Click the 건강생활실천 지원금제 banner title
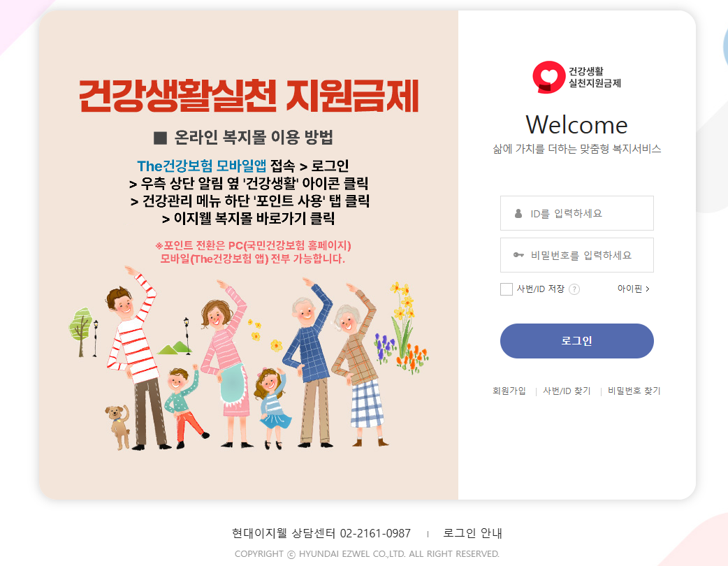Screen dimensions: 728x566 point(249,96)
